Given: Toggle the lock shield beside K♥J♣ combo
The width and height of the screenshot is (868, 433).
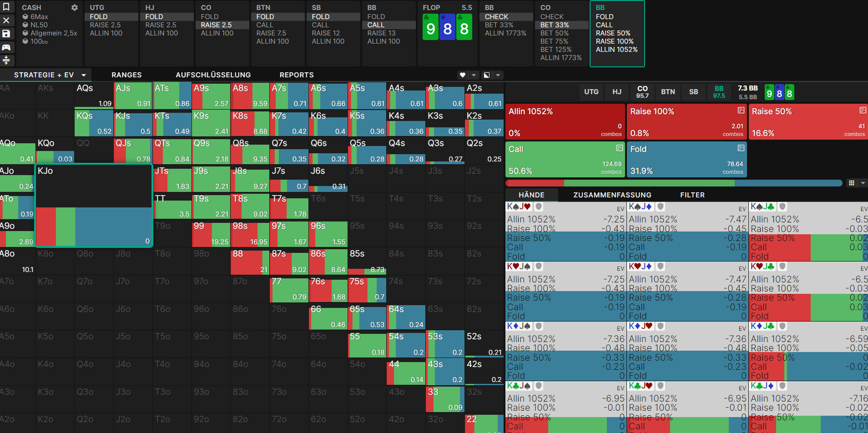Looking at the screenshot, I should pyautogui.click(x=782, y=266).
